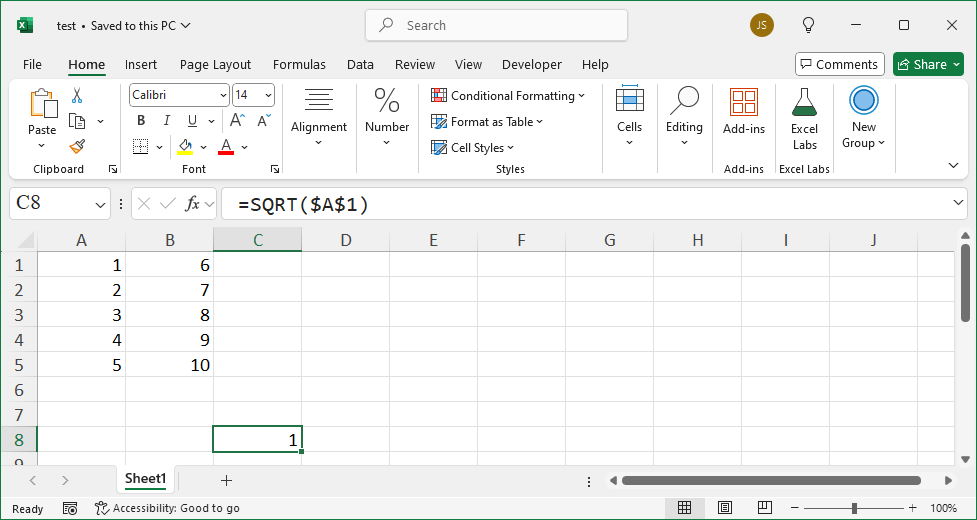Open the font size 14 dropdown
This screenshot has width=977, height=520.
click(269, 95)
